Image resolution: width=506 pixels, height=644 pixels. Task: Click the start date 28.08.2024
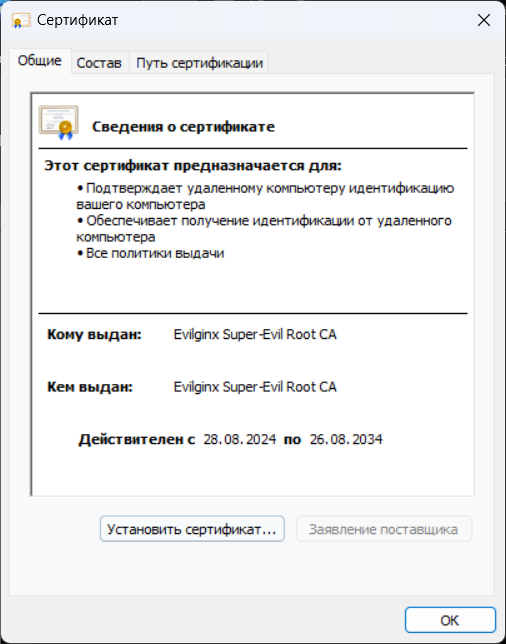pyautogui.click(x=240, y=439)
